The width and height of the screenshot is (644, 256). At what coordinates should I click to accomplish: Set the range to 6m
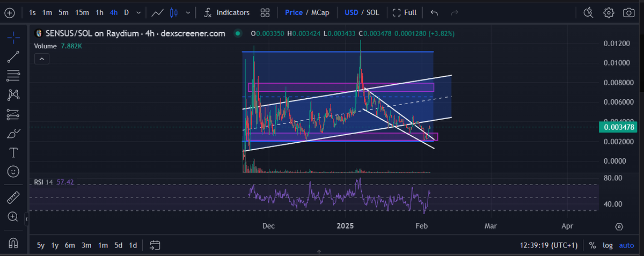pyautogui.click(x=70, y=245)
